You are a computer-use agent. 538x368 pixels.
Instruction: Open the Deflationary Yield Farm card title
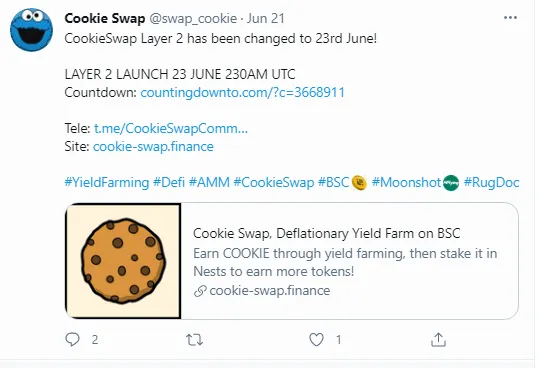point(326,234)
